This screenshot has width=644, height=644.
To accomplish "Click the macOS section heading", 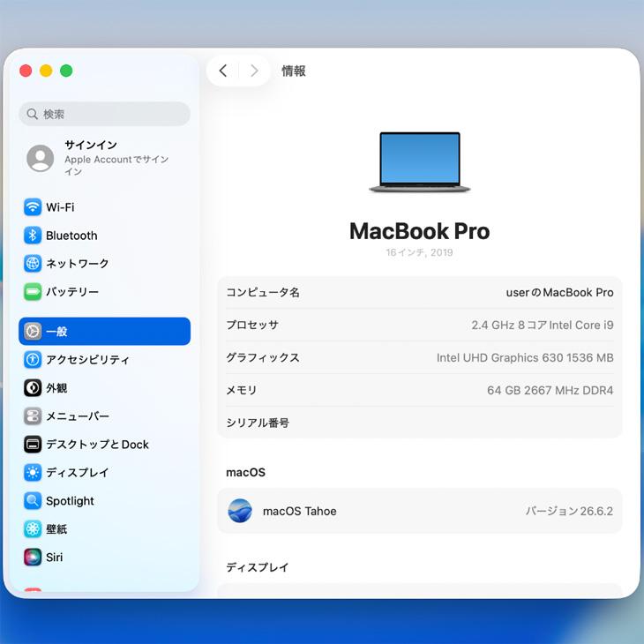I will pyautogui.click(x=245, y=472).
